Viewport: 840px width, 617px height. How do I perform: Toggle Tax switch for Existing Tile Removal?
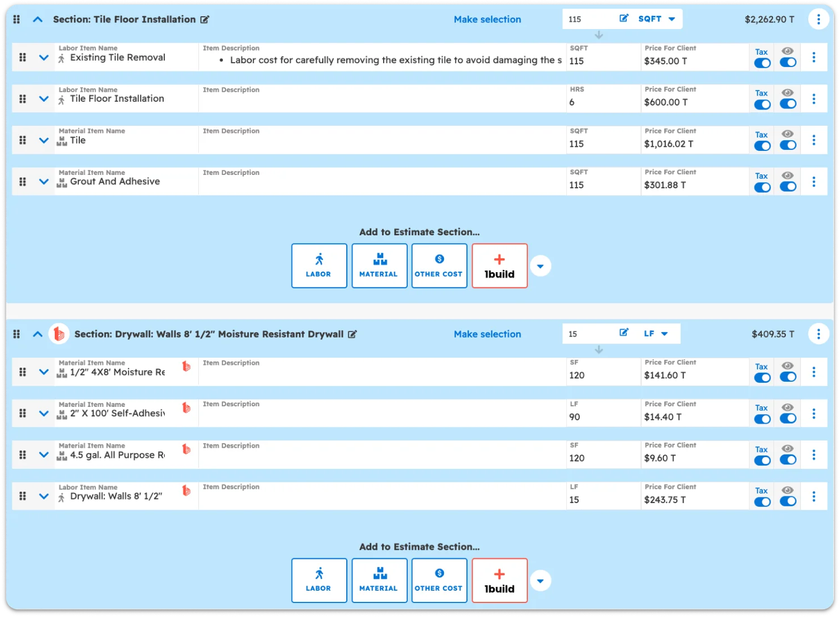[x=762, y=63]
